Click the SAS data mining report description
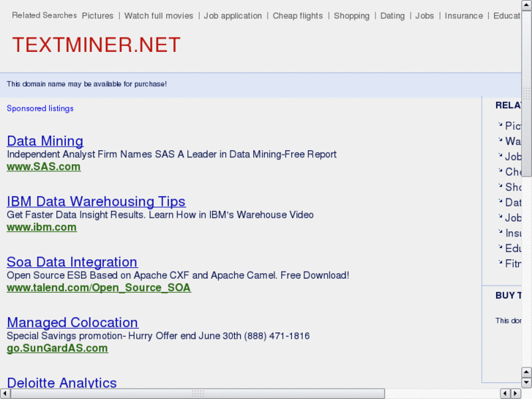Viewport: 532px width, 399px height. pyautogui.click(x=171, y=154)
